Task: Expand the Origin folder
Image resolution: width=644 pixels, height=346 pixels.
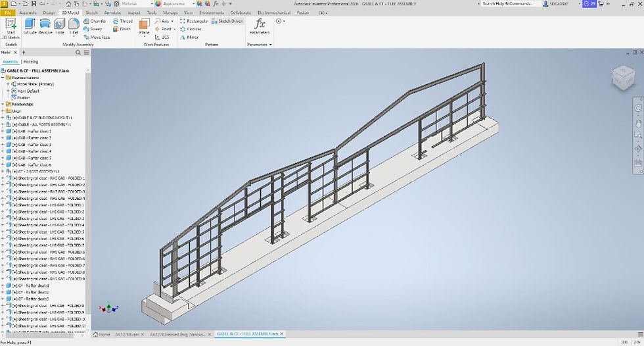Action: tap(3, 111)
